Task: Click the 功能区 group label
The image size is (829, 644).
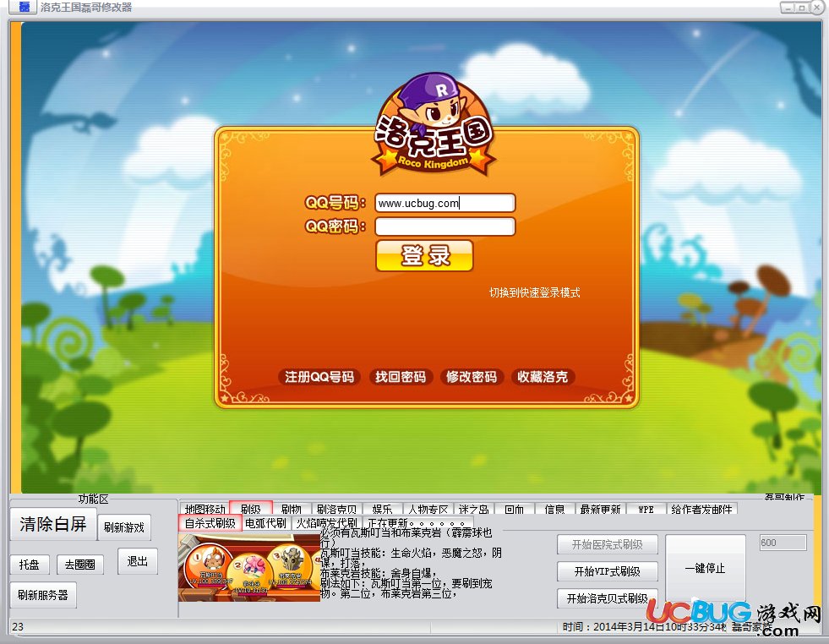Action: tap(93, 499)
